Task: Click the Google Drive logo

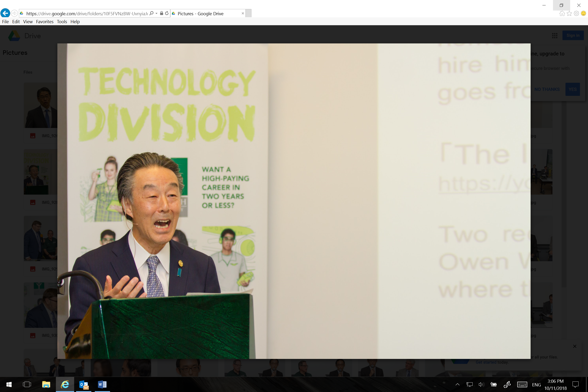Action: click(14, 36)
